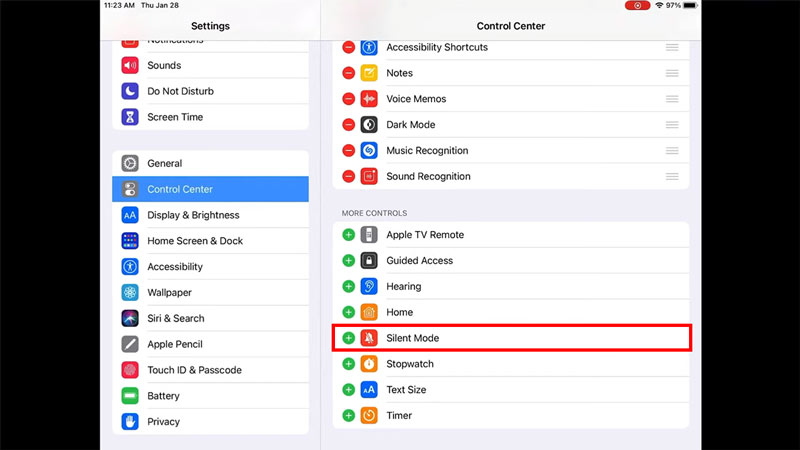Open the General settings row
This screenshot has height=450, width=800.
pyautogui.click(x=210, y=163)
